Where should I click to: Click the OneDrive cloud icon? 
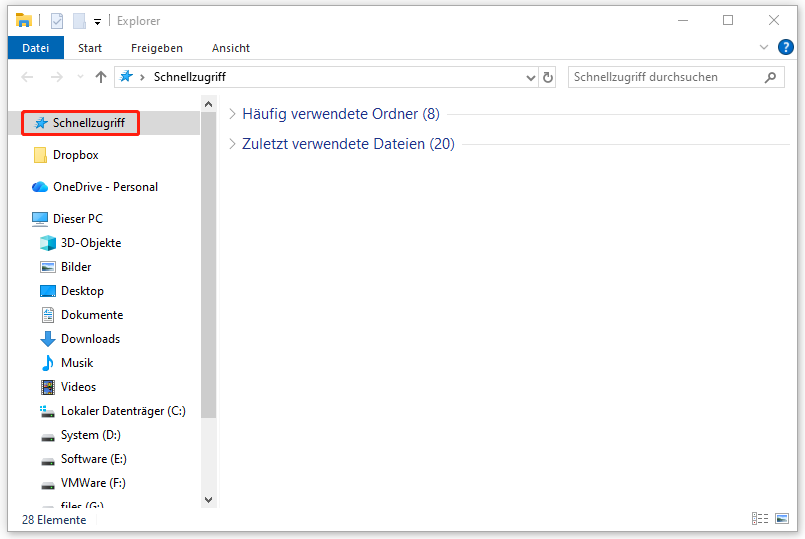pos(40,187)
